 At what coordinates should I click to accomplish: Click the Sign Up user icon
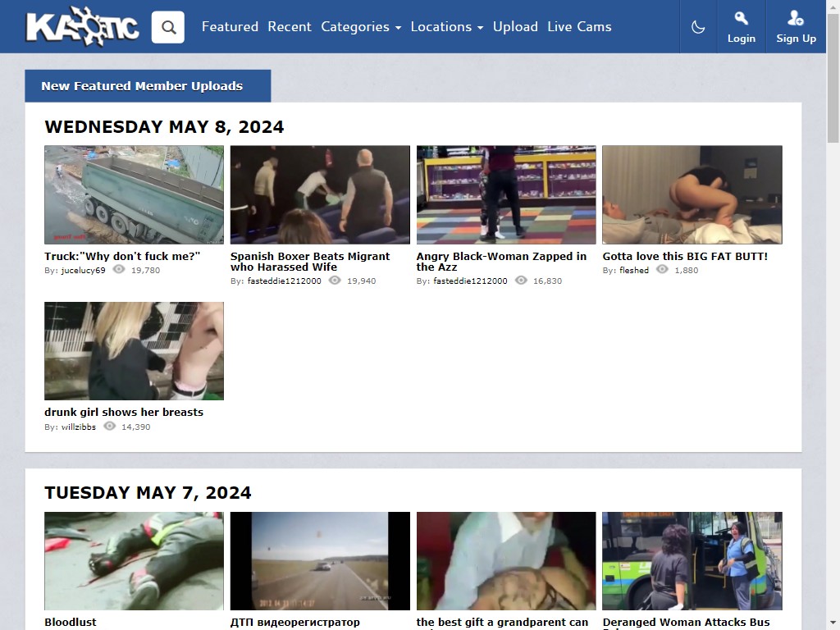(796, 18)
